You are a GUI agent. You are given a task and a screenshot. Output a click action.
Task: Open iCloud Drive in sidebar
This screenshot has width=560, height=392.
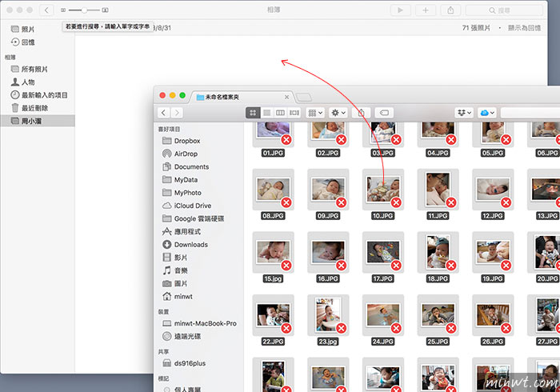186,206
